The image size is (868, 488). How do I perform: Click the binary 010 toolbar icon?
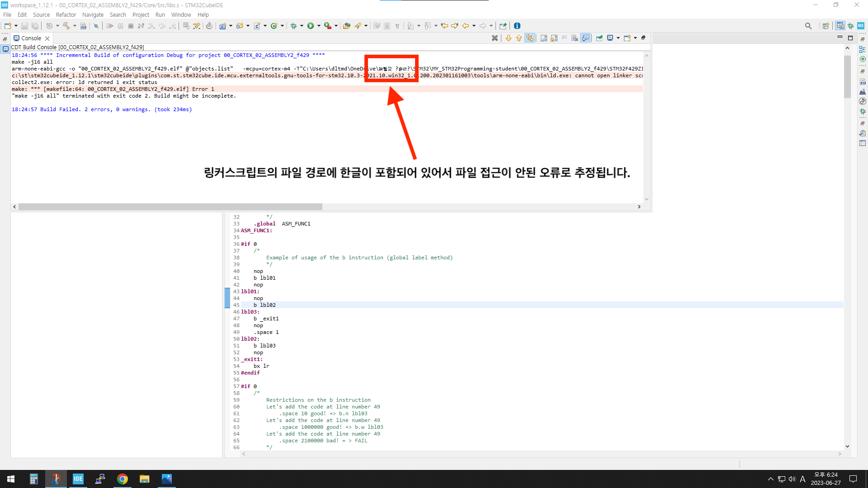(x=83, y=26)
